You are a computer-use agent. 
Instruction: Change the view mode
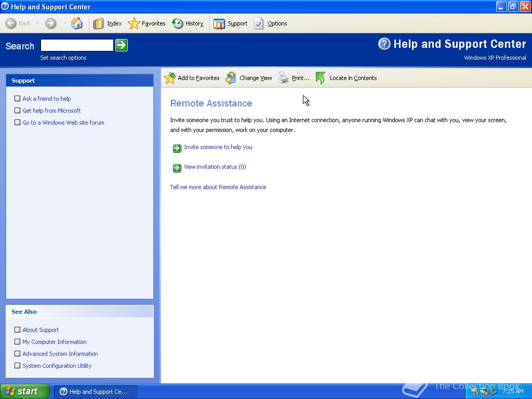click(255, 78)
